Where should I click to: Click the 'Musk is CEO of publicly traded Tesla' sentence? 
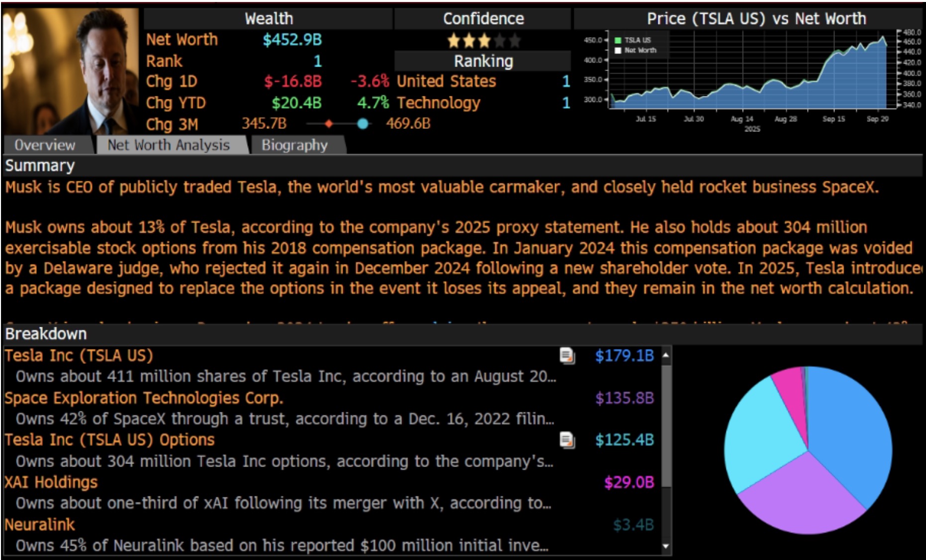442,187
